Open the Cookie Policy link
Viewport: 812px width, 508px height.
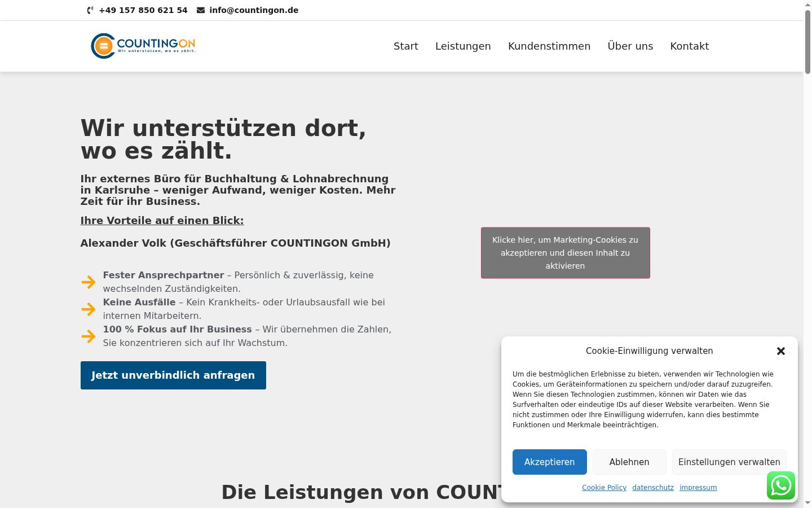pos(604,488)
